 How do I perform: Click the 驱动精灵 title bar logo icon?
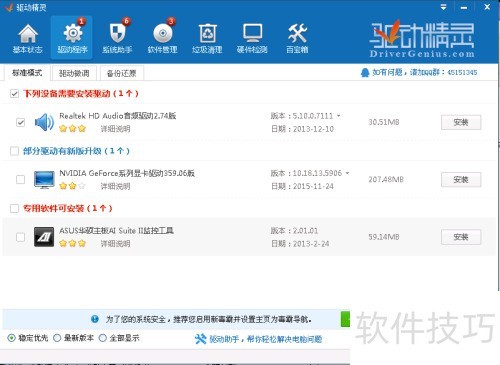9,7
